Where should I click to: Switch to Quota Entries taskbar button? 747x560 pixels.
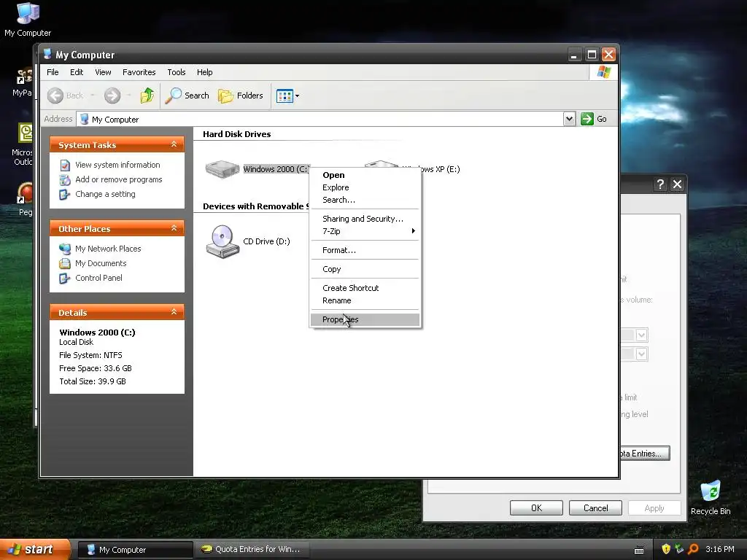(x=253, y=550)
